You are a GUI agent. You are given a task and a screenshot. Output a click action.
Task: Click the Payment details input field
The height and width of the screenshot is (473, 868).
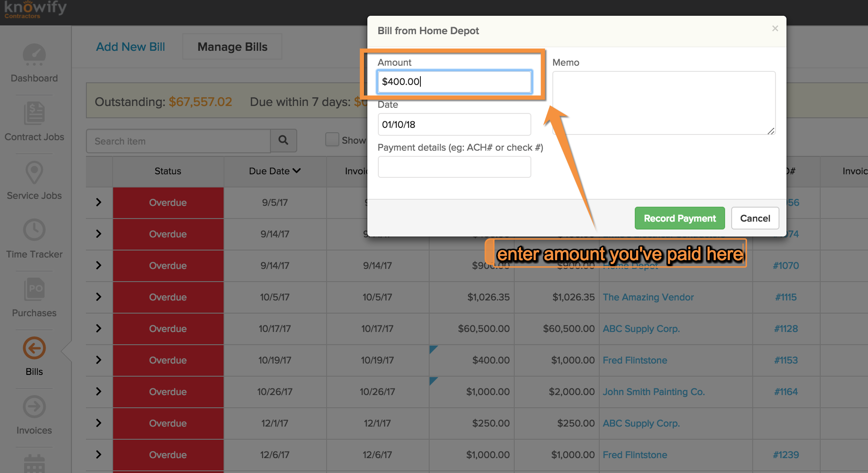coord(454,167)
